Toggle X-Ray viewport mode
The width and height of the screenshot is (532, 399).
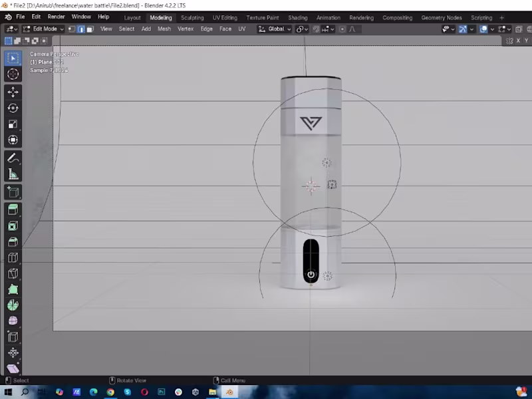point(503,29)
